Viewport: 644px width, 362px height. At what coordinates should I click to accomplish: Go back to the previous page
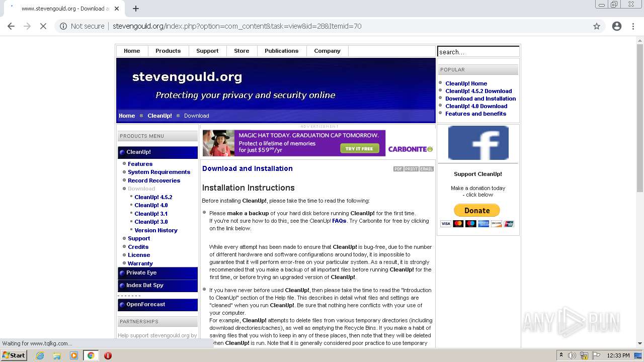(11, 26)
